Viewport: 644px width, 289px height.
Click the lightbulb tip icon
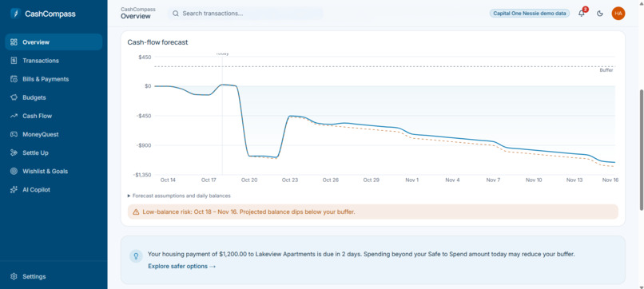pyautogui.click(x=136, y=256)
